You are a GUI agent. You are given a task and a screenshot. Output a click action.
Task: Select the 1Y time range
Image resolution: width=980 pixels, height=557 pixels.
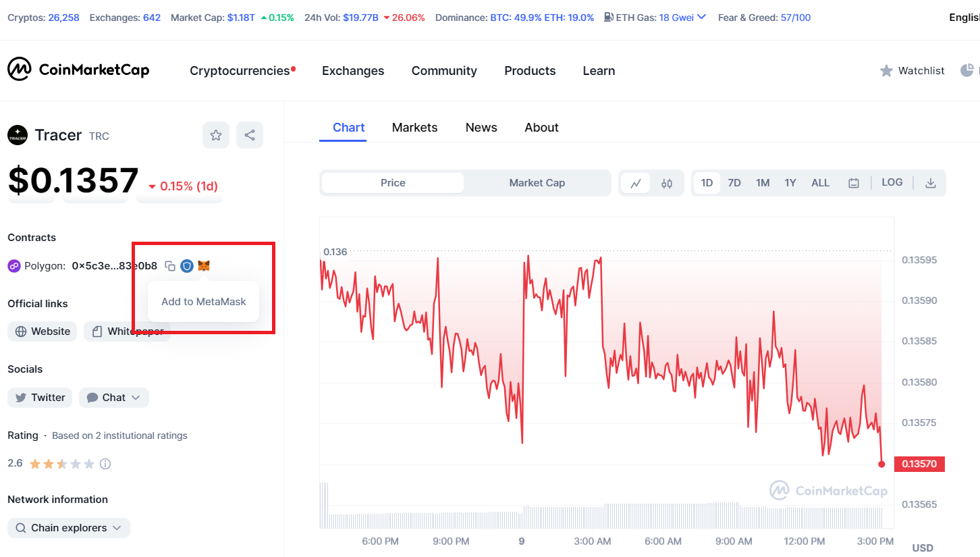[x=790, y=183]
